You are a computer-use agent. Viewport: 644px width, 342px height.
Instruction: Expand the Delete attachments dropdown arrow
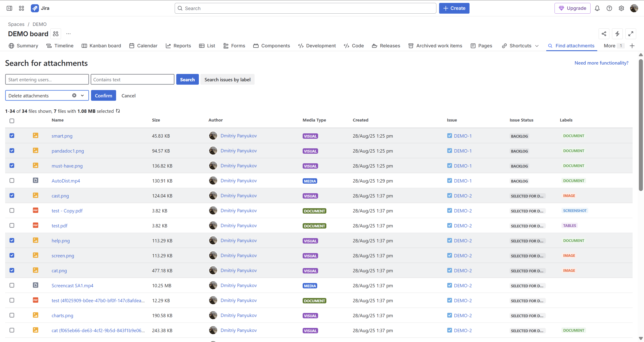(x=82, y=95)
